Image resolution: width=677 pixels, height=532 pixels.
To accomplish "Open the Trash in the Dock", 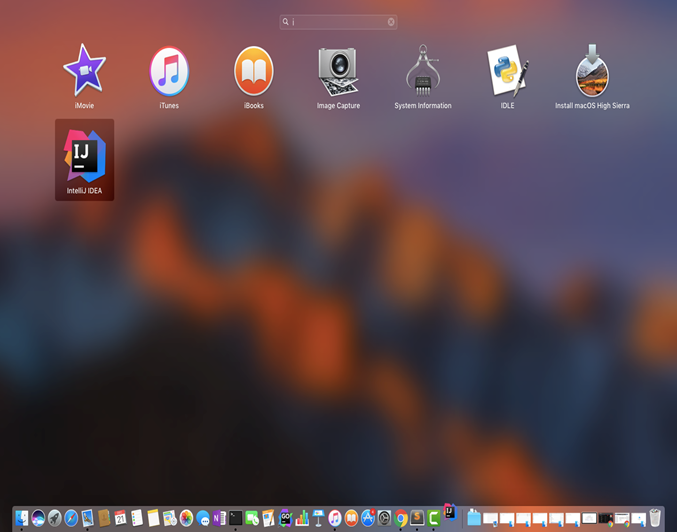I will [x=655, y=517].
